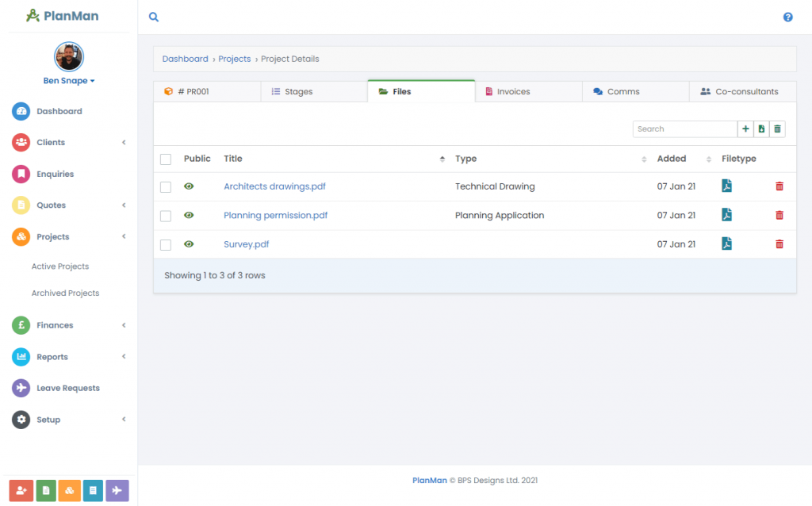Switch to the Invoices tab
The height and width of the screenshot is (506, 812).
529,92
